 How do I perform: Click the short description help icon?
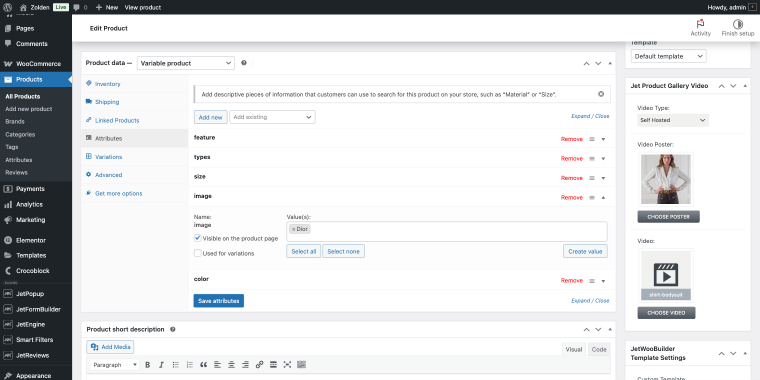[173, 329]
